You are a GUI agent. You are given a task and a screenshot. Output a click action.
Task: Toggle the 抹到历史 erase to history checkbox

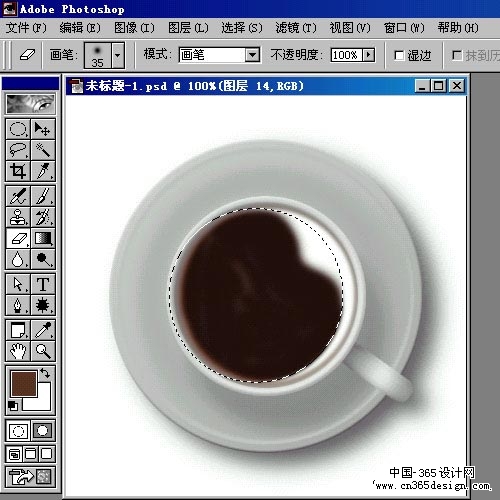[x=457, y=55]
